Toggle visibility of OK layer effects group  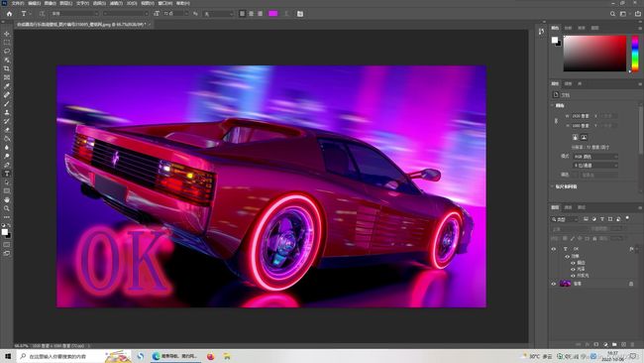567,256
